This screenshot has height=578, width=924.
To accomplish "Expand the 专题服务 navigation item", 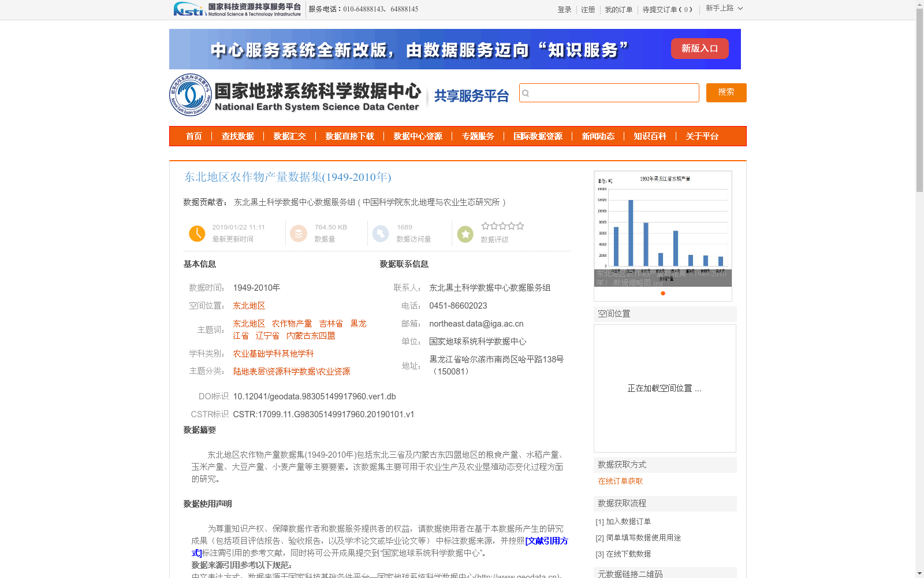I will tap(478, 136).
